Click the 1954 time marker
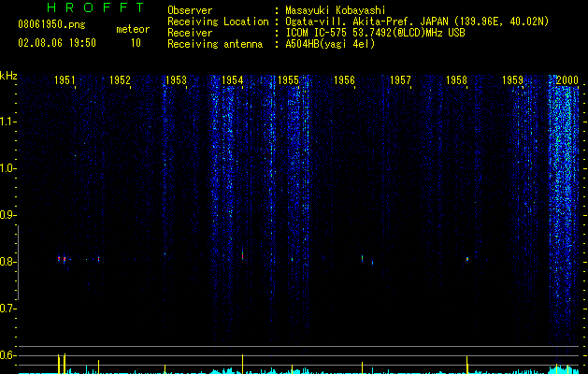Screen dimensions: 588x374 (233, 80)
